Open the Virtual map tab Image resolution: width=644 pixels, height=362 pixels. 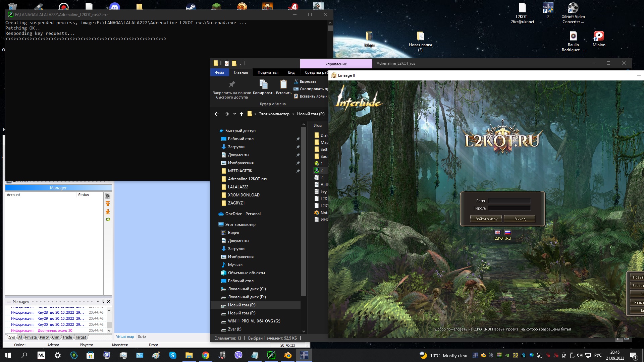tap(125, 337)
